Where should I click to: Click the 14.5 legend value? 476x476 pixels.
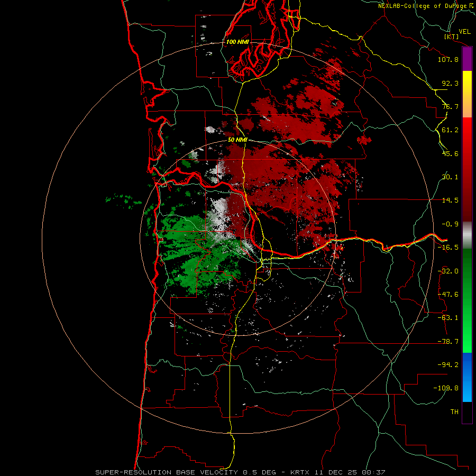[x=450, y=200]
